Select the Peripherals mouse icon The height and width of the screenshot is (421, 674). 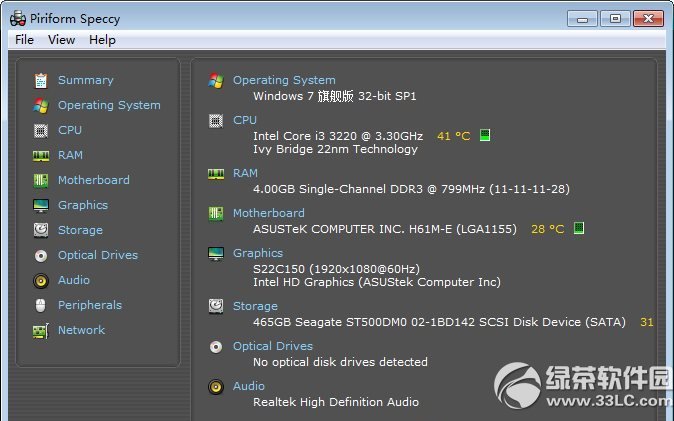pyautogui.click(x=40, y=305)
